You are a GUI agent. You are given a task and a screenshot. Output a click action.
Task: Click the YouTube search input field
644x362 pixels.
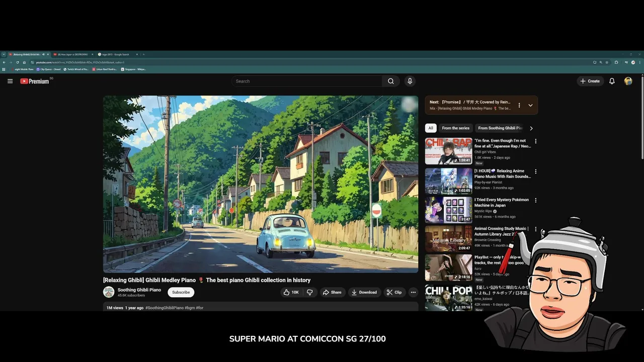coord(307,81)
